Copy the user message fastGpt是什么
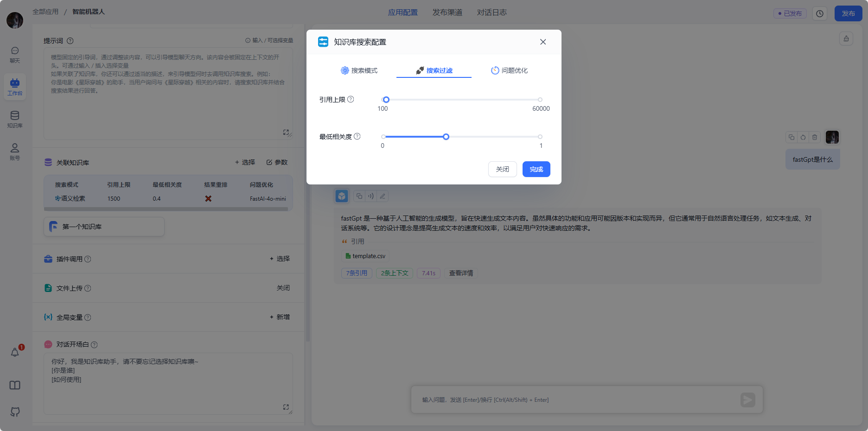The image size is (868, 431). point(791,137)
